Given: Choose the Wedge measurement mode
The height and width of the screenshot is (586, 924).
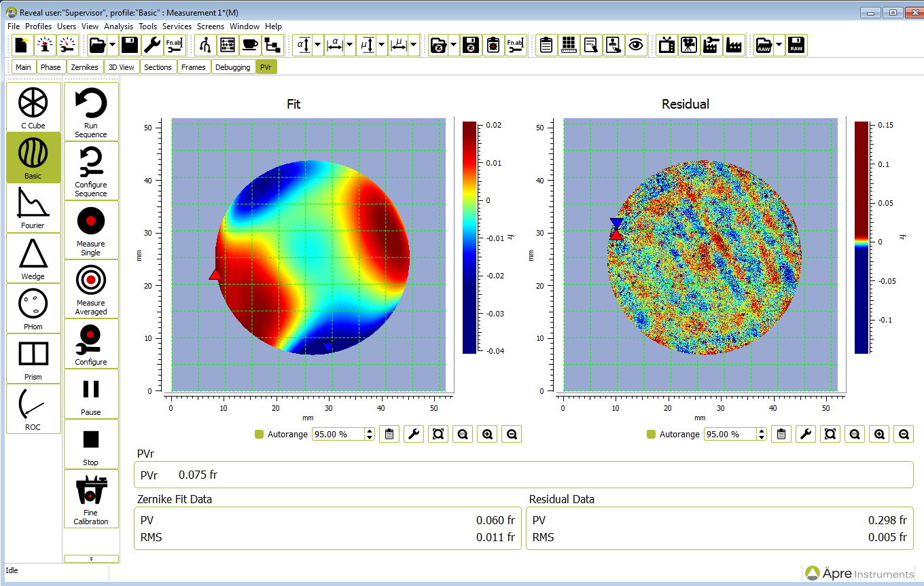Looking at the screenshot, I should point(33,258).
